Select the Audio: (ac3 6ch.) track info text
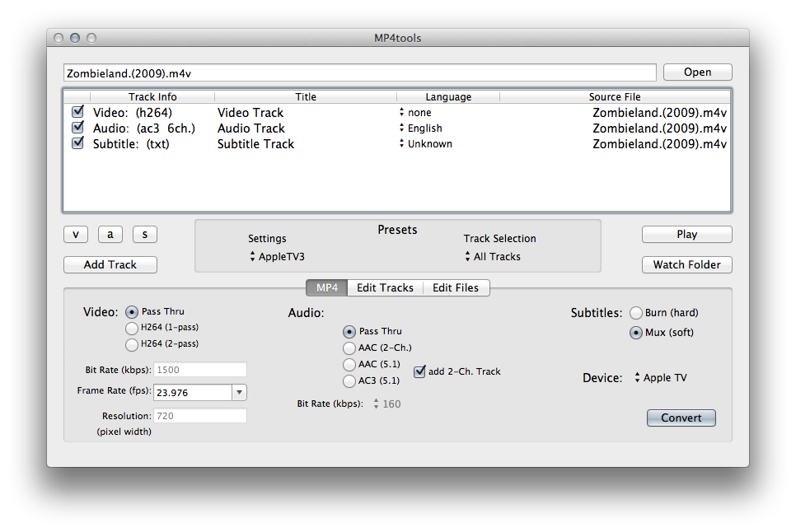This screenshot has height=532, width=796. point(144,128)
